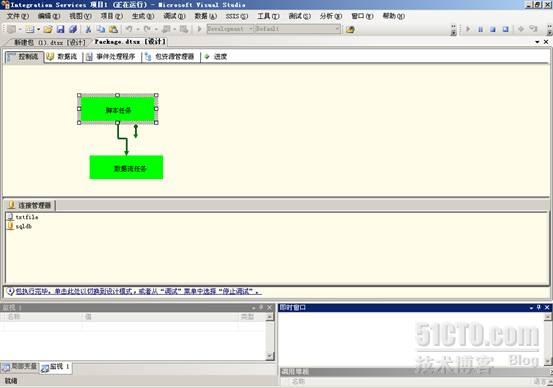Open the SSIS menu
Viewport: 553px width, 388px height.
click(x=237, y=16)
